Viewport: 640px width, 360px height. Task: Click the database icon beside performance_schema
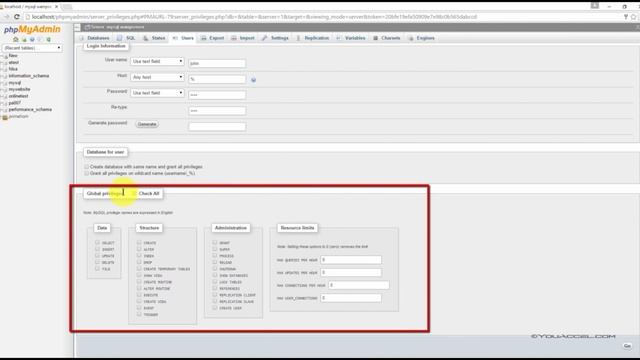click(x=5, y=110)
